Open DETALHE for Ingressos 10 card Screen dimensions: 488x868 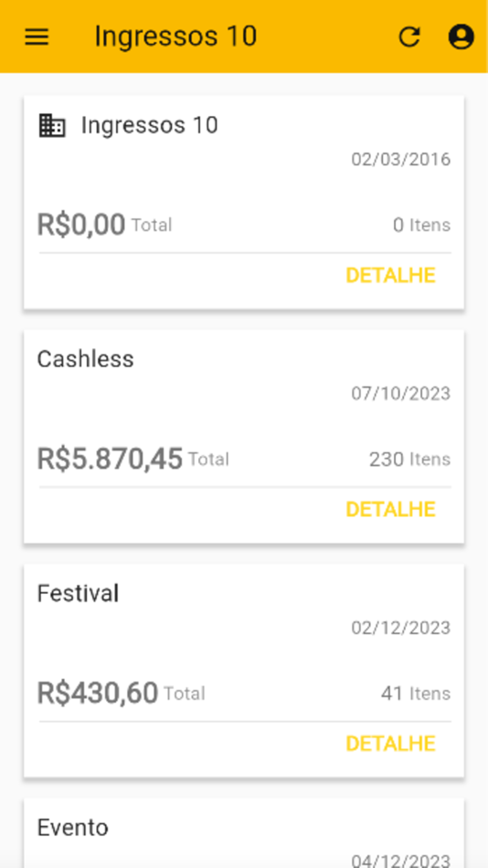pos(390,275)
